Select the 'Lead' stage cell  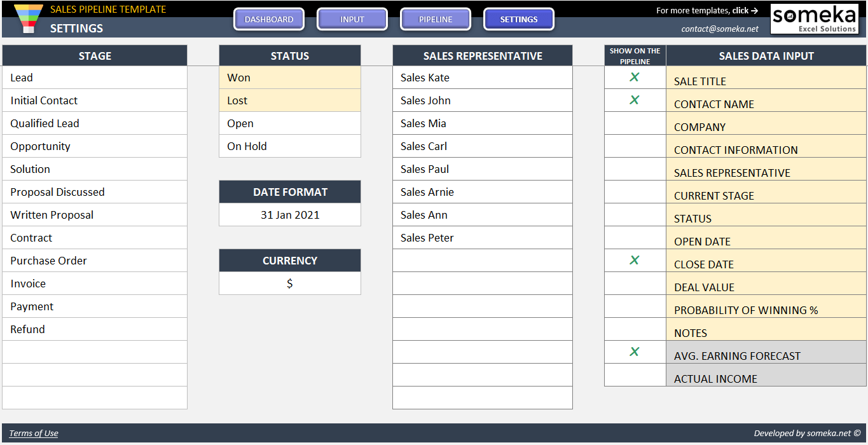pos(95,78)
